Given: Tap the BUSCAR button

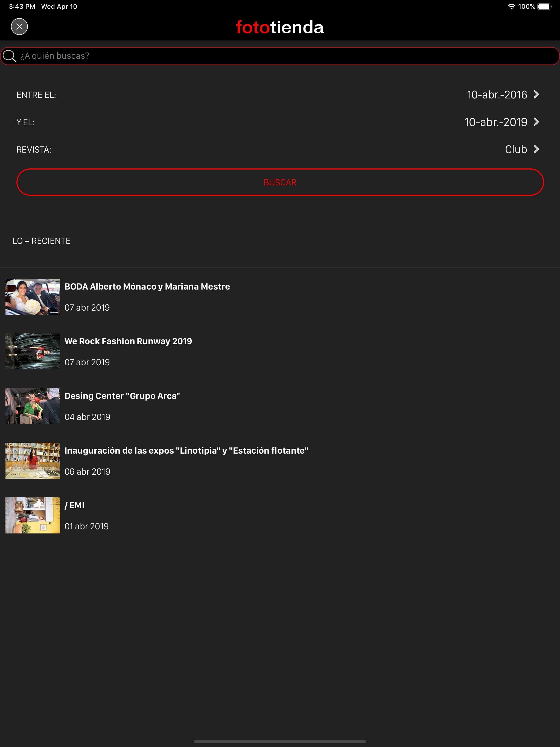Looking at the screenshot, I should click(x=280, y=182).
